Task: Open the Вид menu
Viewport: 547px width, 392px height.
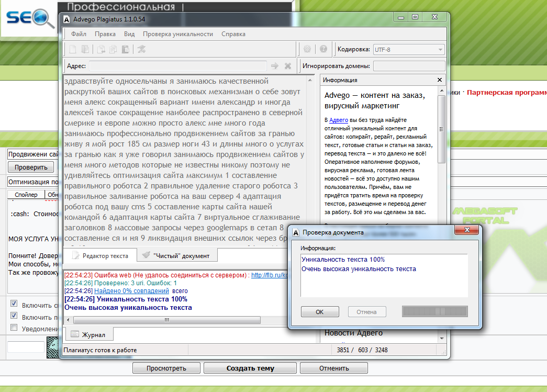Action: click(x=129, y=34)
